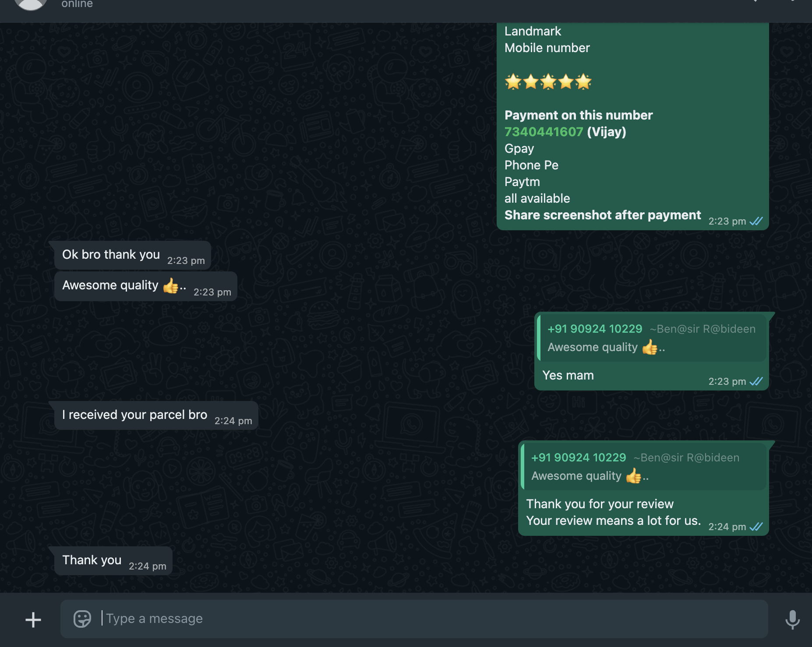Open the attach menu plus icon
812x647 pixels.
point(33,619)
